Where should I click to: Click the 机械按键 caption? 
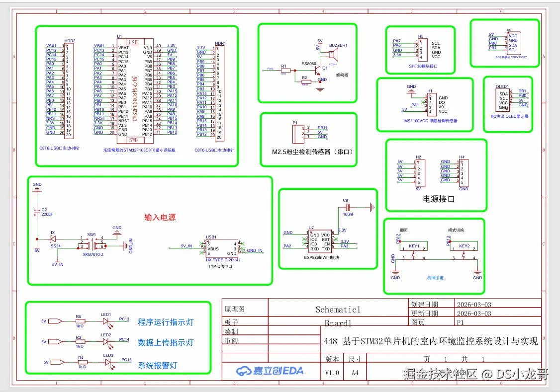tap(435, 278)
